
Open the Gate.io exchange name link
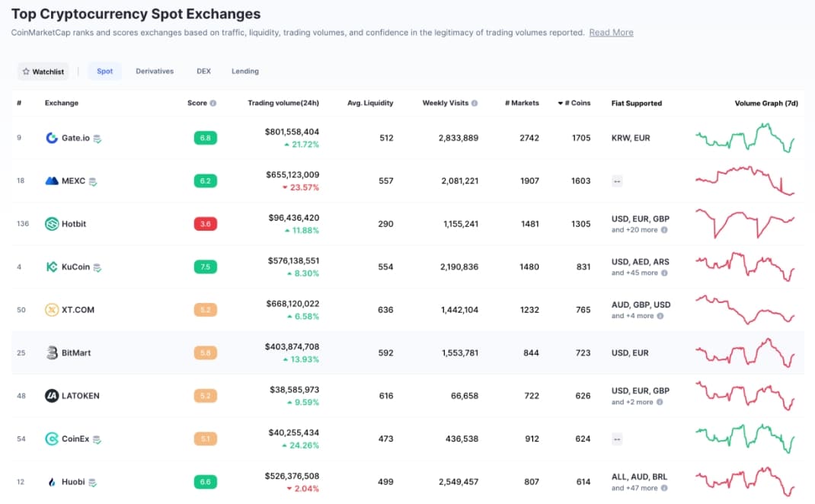(x=75, y=138)
